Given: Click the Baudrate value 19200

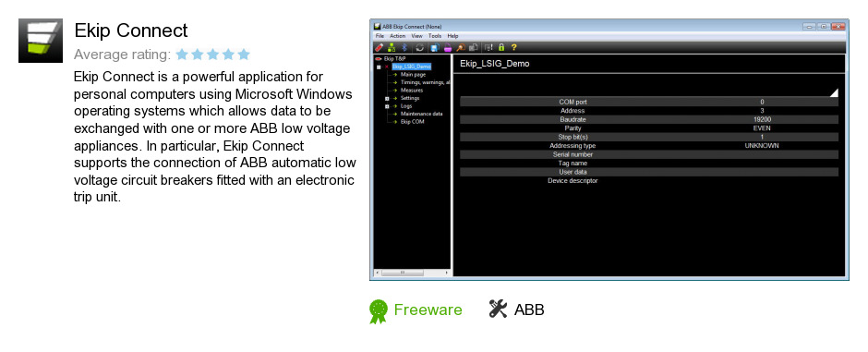Looking at the screenshot, I should 762,119.
